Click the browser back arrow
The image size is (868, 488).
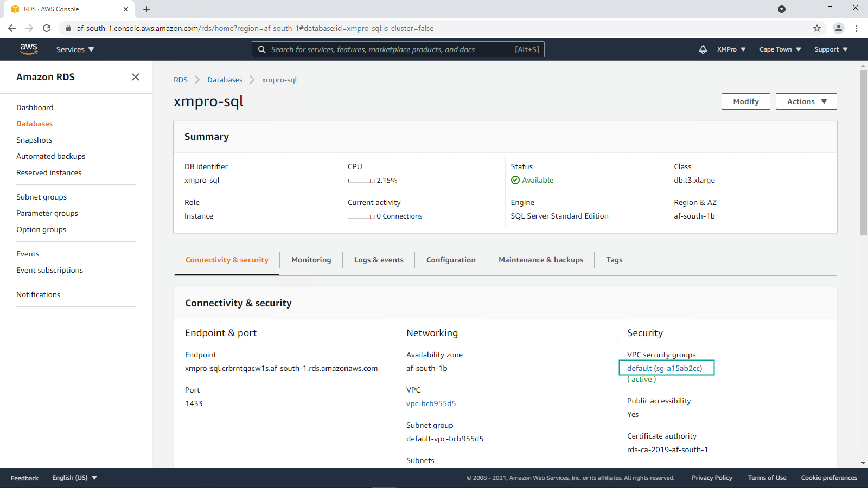12,28
